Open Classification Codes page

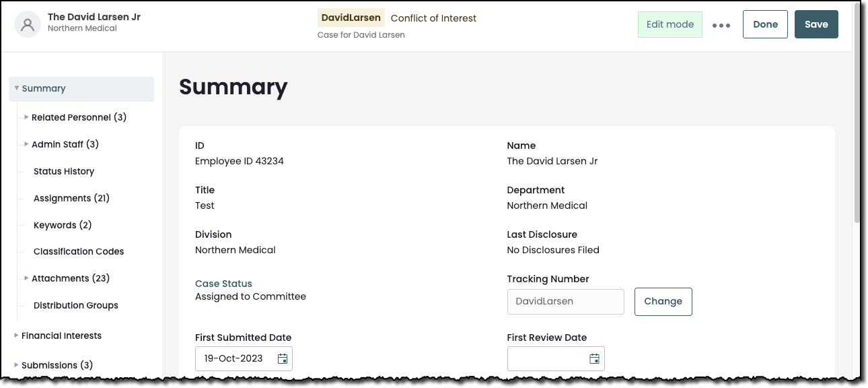point(79,251)
